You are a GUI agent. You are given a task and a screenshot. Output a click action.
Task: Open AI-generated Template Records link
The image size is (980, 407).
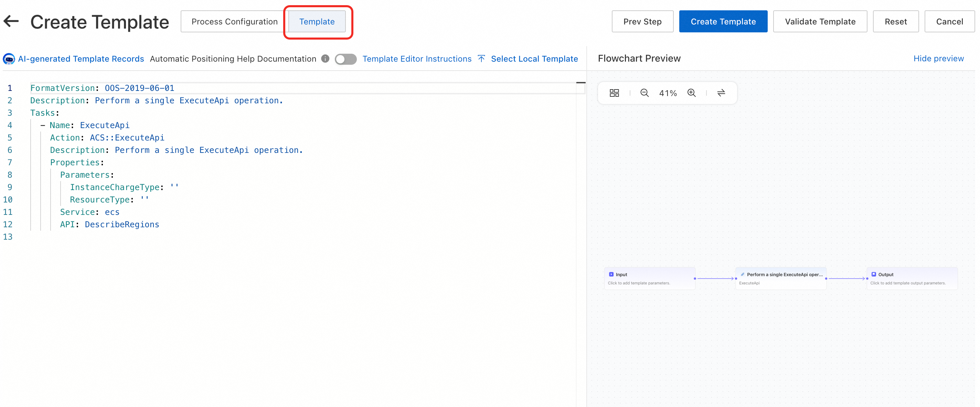pos(81,59)
